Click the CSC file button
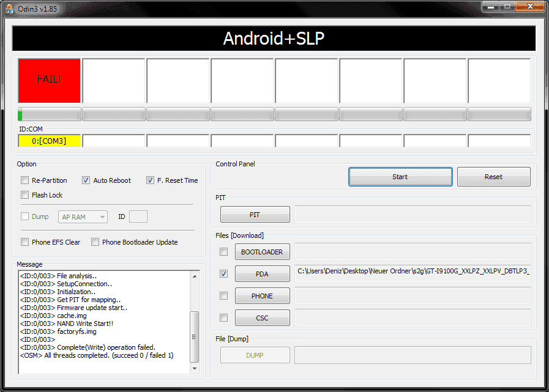549x392 pixels. pyautogui.click(x=262, y=318)
